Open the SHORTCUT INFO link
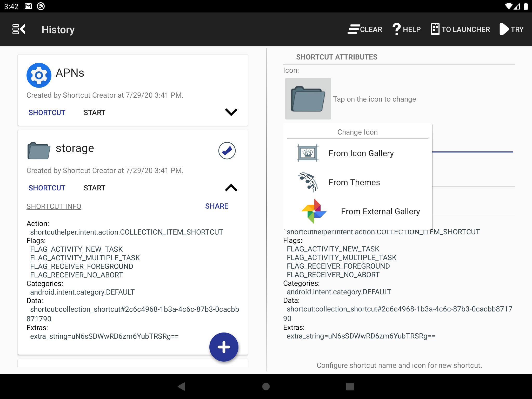The image size is (532, 399). point(54,206)
